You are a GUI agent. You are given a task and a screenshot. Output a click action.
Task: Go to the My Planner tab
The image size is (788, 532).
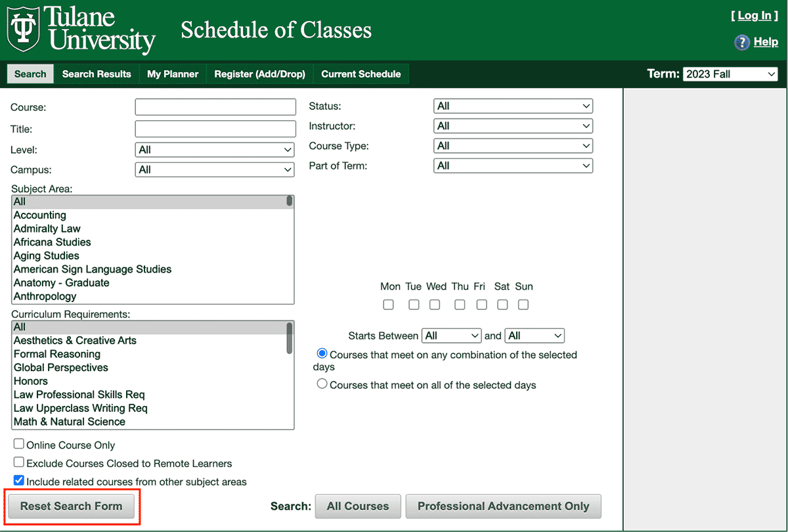click(x=173, y=74)
